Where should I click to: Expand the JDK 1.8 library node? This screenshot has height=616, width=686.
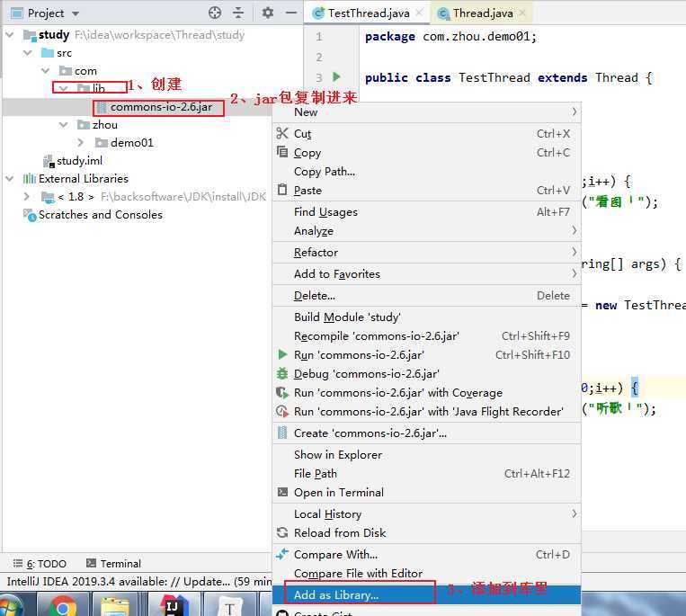tap(27, 197)
